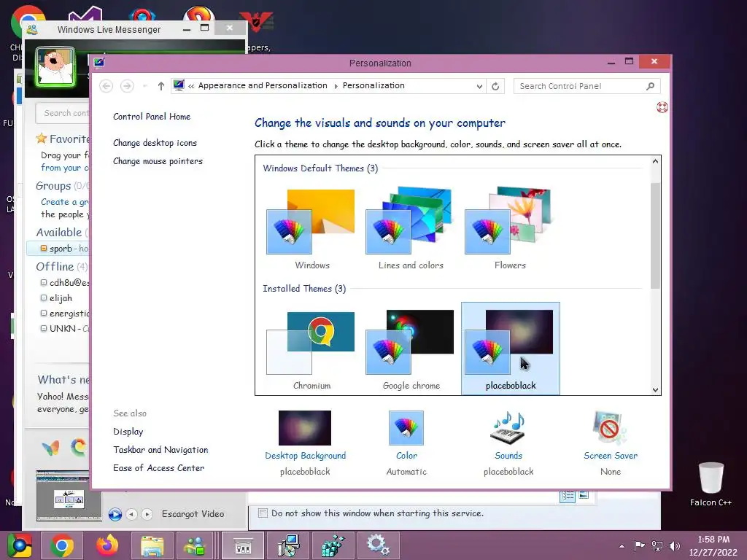Go to next video in Messenger
The height and width of the screenshot is (560, 747).
point(147,514)
